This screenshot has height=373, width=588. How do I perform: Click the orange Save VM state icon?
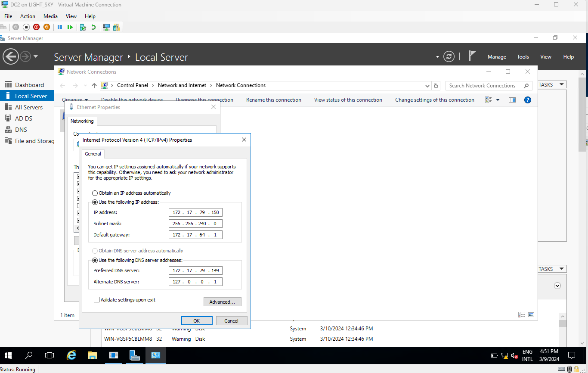(46, 27)
